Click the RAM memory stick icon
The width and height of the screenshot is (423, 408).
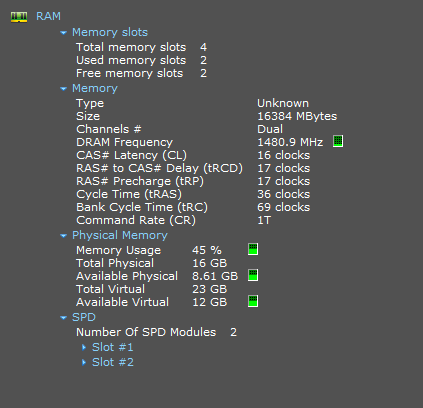19,17
